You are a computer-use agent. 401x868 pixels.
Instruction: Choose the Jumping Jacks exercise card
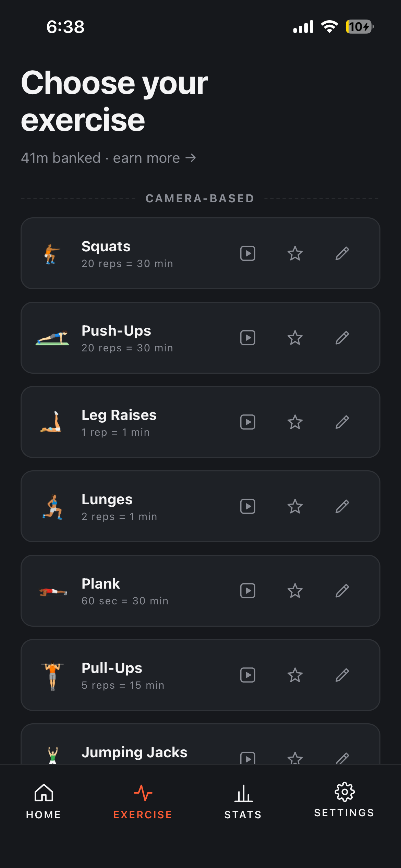coord(200,744)
